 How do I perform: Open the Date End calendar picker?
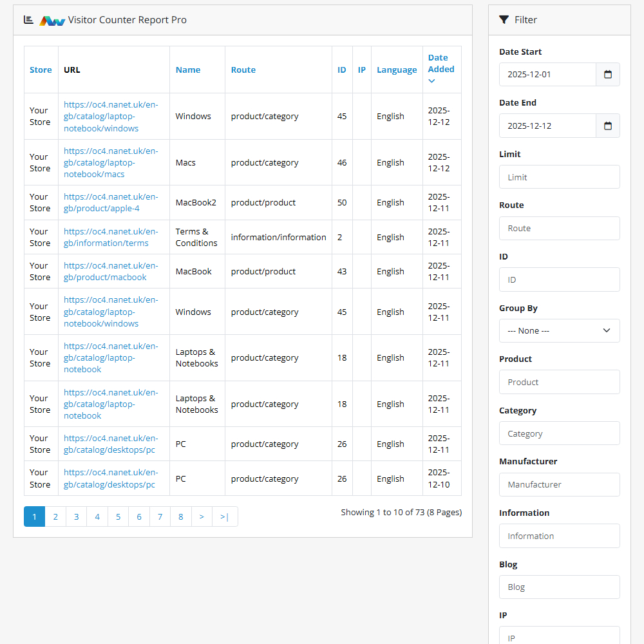coord(607,126)
